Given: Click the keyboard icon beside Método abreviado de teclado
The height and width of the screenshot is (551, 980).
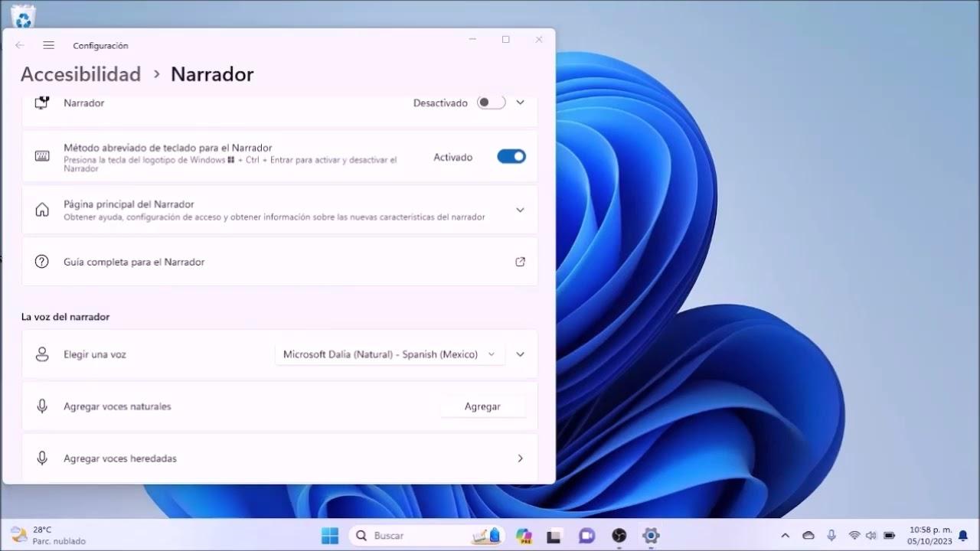Looking at the screenshot, I should coord(41,156).
